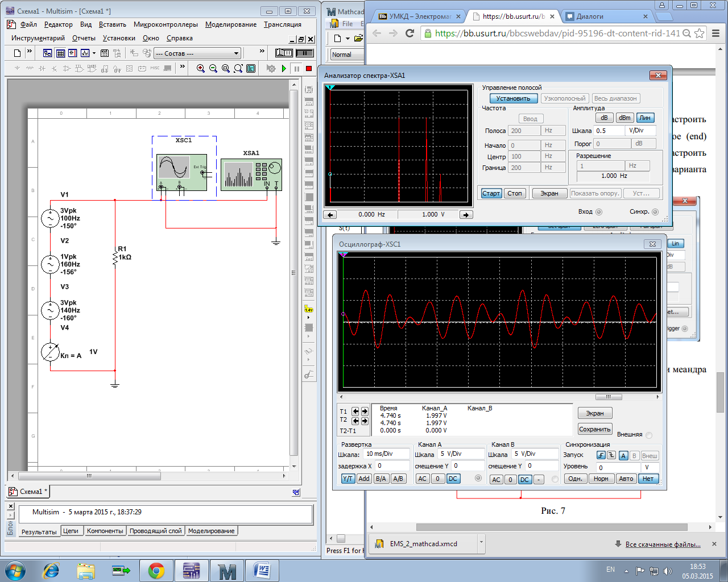Flip the simulation run switch
Image resolution: width=728 pixels, height=582 pixels.
pyautogui.click(x=284, y=53)
